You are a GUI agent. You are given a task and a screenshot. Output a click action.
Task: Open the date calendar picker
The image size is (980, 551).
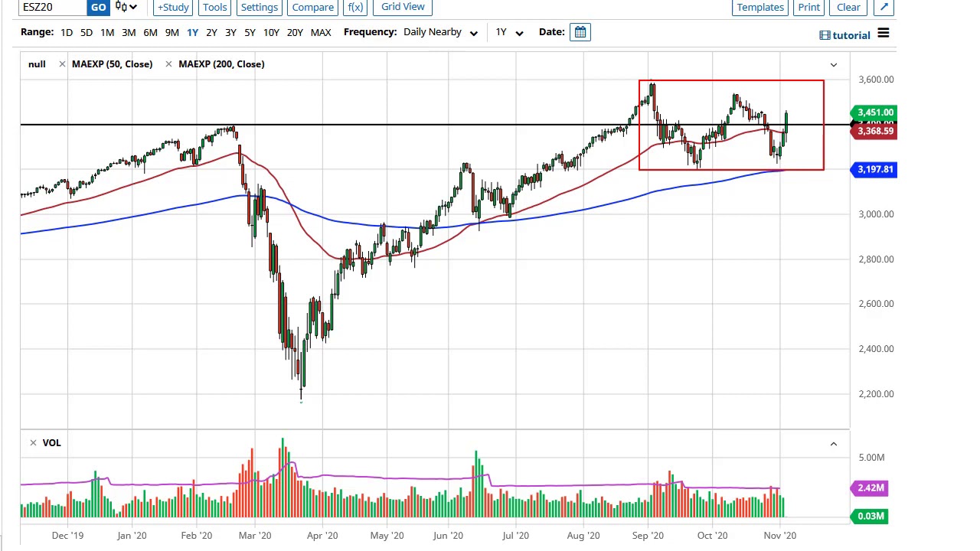pos(580,32)
